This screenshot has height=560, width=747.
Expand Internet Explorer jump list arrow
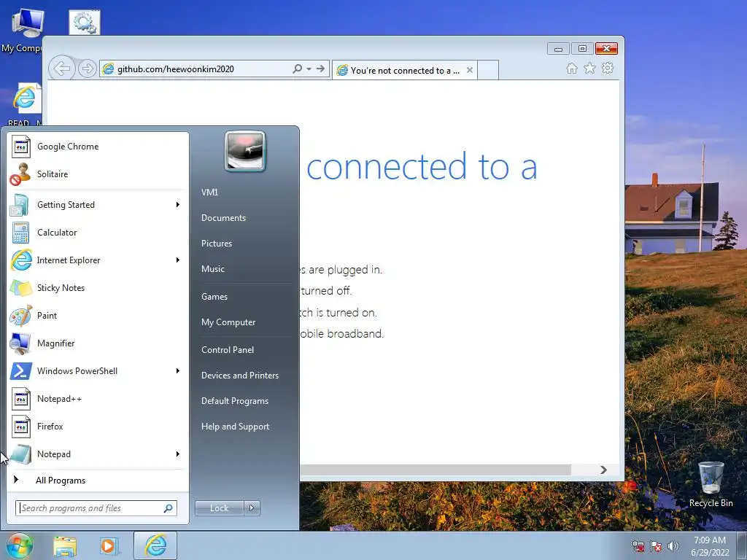click(178, 260)
